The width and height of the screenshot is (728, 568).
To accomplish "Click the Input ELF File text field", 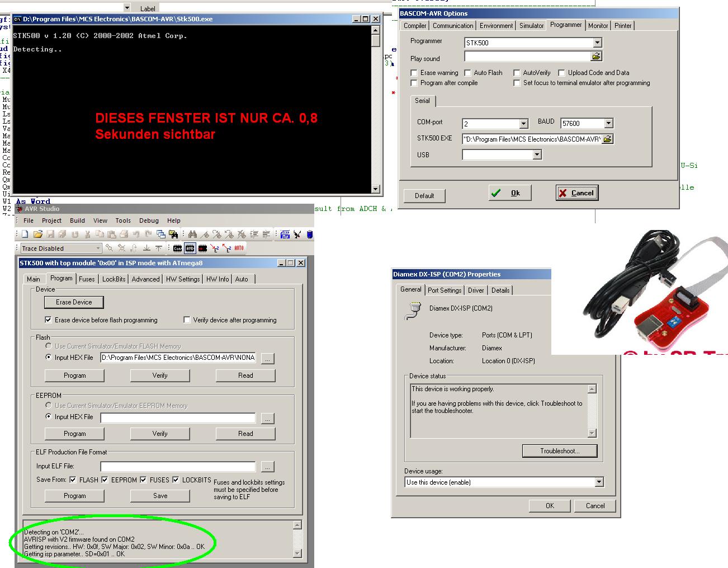I will coord(178,466).
